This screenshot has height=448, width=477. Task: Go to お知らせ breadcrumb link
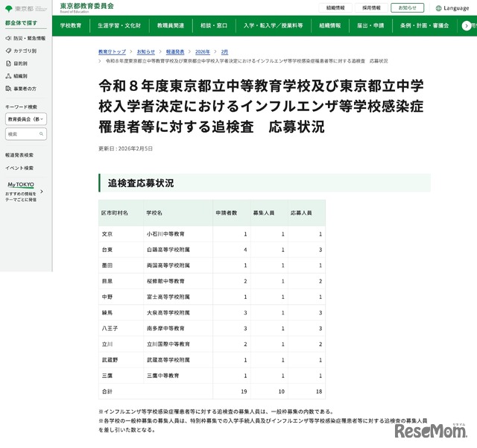coord(146,51)
